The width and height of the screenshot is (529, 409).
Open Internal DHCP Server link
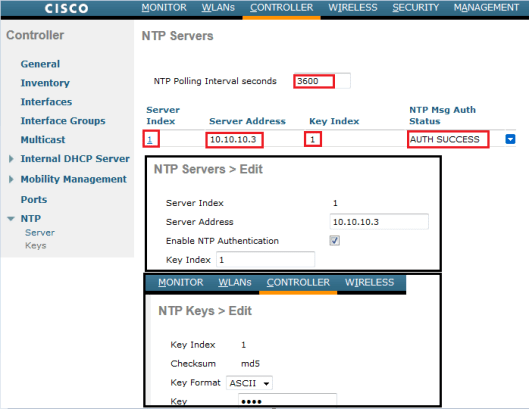pyautogui.click(x=75, y=159)
